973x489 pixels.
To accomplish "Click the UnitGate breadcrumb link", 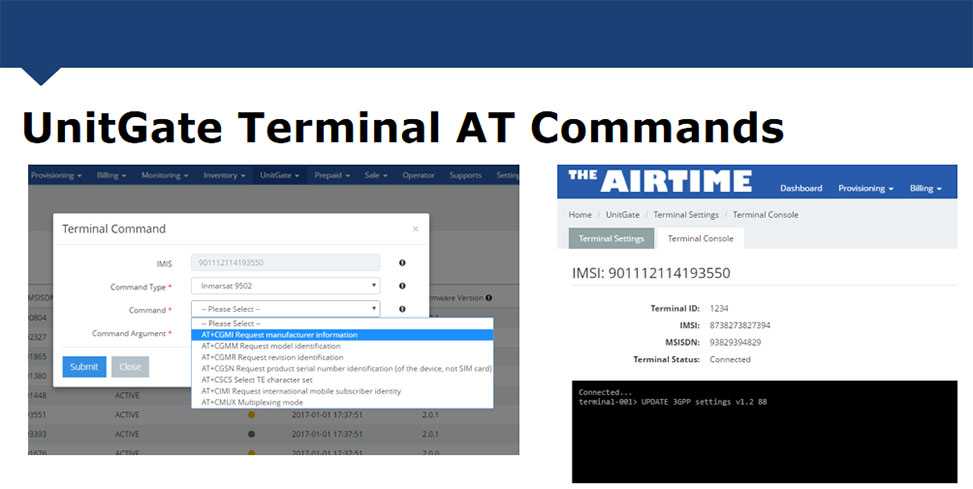I will [622, 215].
